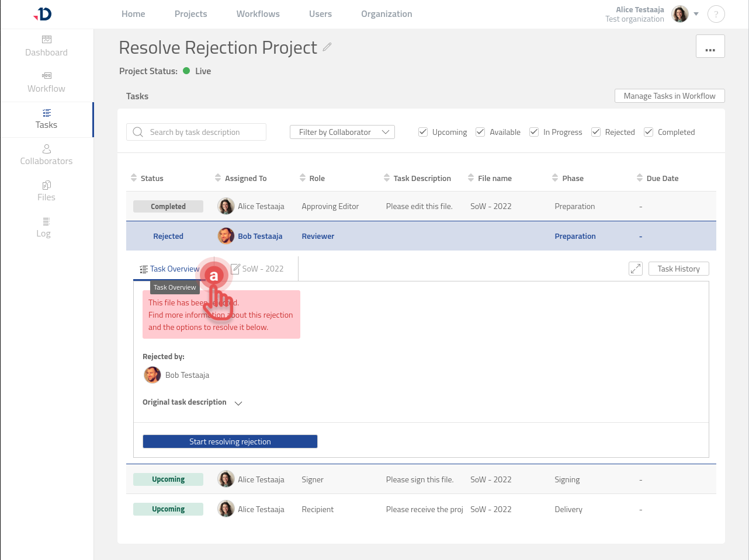The width and height of the screenshot is (749, 560).
Task: Switch to the SoW - 2022 tab
Action: 258,269
